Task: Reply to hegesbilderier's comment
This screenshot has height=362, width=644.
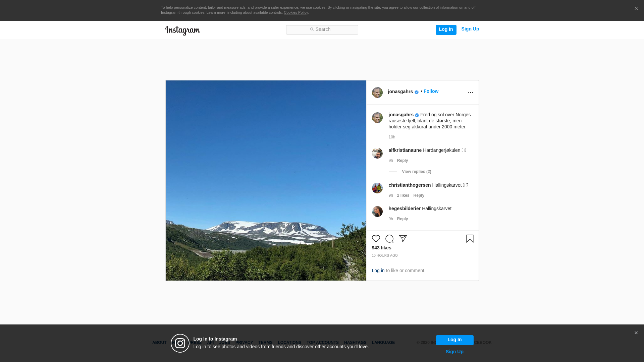Action: point(402,219)
